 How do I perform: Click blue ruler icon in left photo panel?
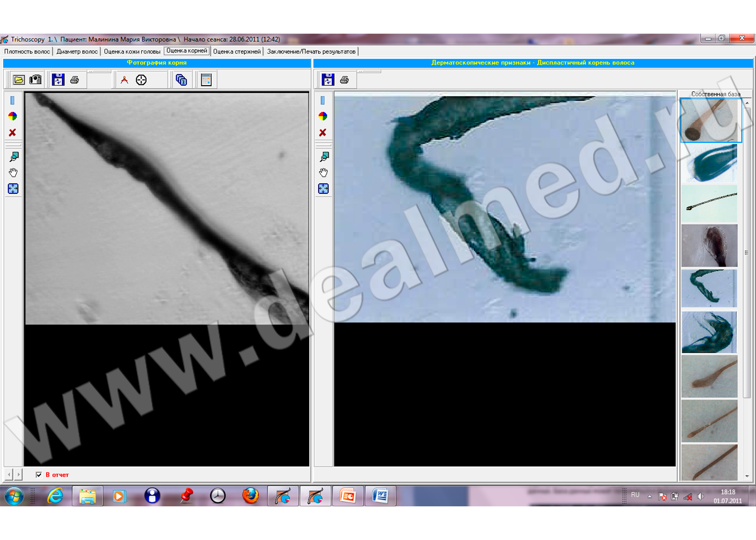coord(12,100)
